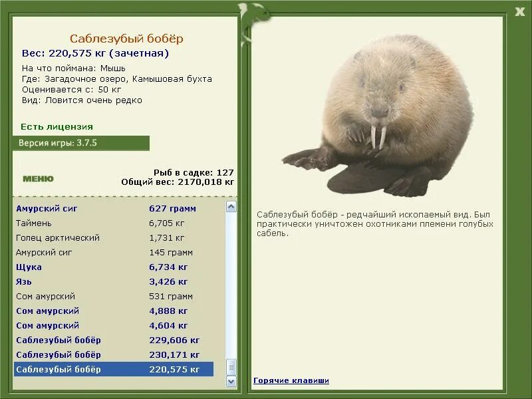The image size is (532, 399).
Task: Click the Рыб в садке: 127 counter
Action: pyautogui.click(x=194, y=172)
